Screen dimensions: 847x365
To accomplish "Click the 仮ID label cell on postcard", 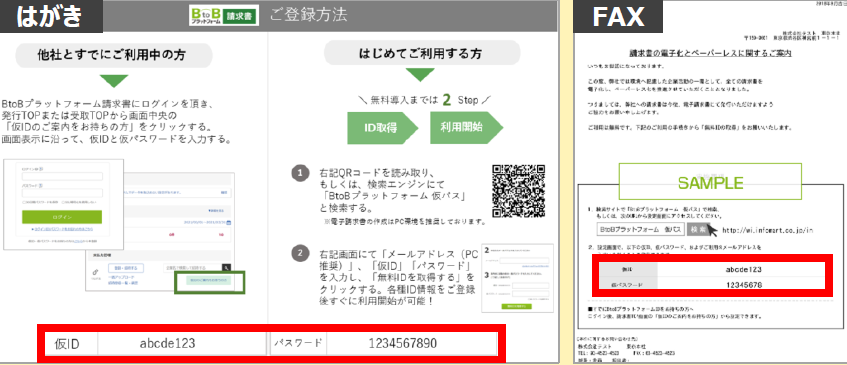I will click(67, 343).
